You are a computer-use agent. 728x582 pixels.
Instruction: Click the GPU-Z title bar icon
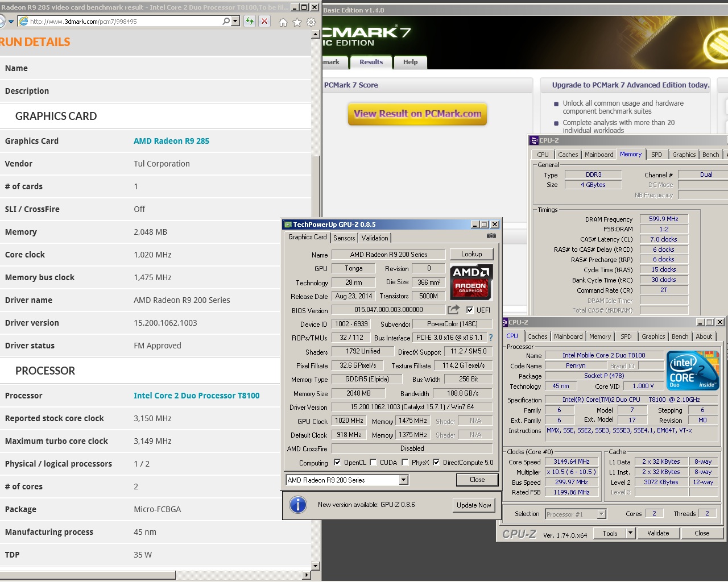288,225
